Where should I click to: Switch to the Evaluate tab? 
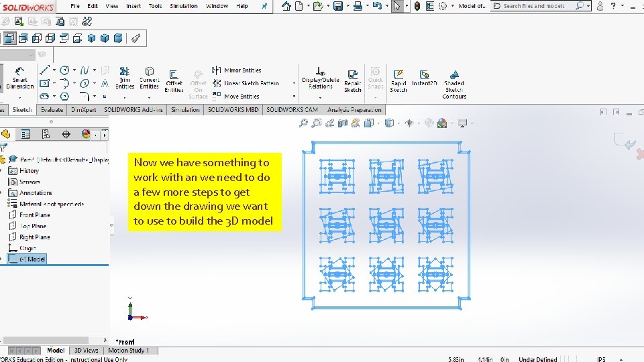click(52, 109)
